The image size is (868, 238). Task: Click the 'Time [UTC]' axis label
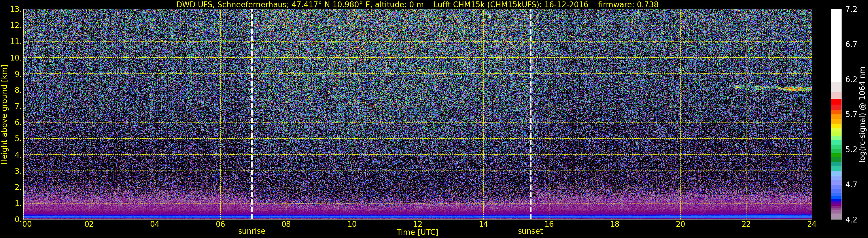point(417,232)
